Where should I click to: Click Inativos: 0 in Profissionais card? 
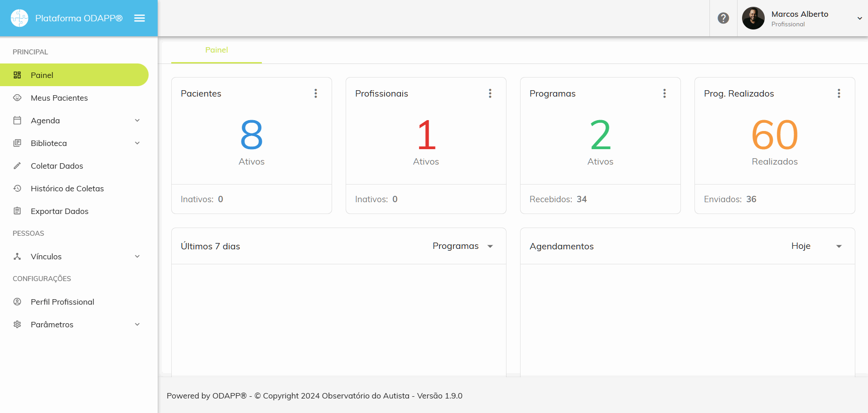pos(376,199)
